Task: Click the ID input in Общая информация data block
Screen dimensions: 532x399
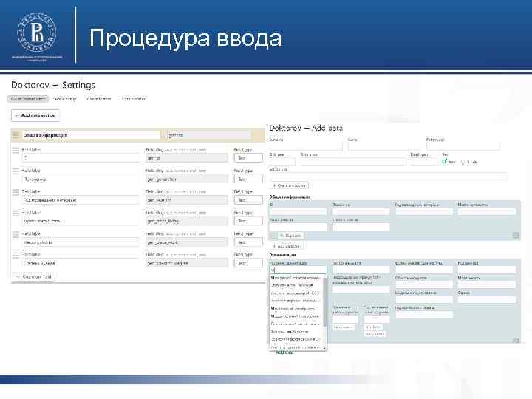Action: pos(298,212)
